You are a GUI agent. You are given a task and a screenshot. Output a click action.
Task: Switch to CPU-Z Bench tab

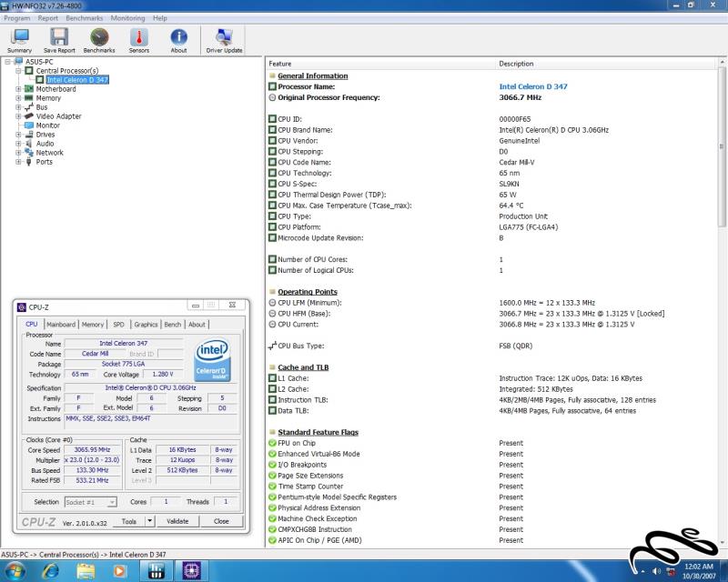tap(173, 325)
